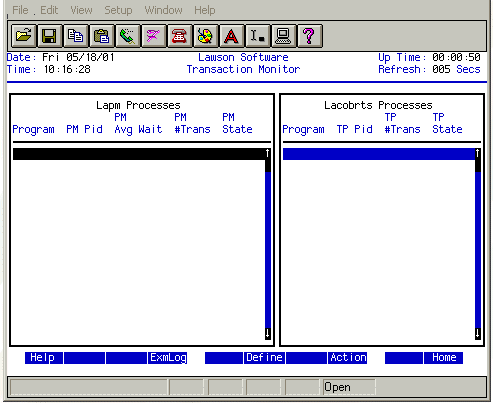Open the View menu
Image resolution: width=493 pixels, height=403 pixels.
click(81, 10)
